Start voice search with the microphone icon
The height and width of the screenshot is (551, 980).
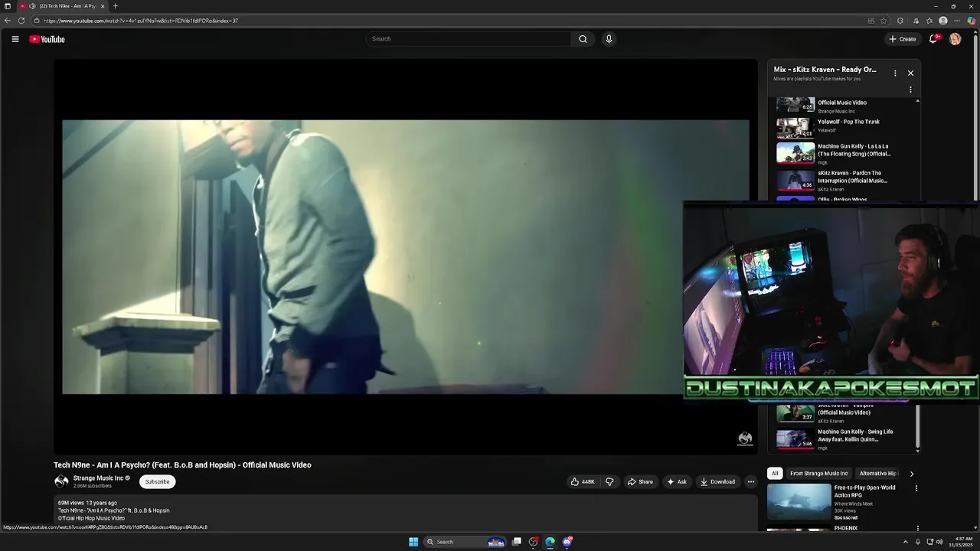609,39
